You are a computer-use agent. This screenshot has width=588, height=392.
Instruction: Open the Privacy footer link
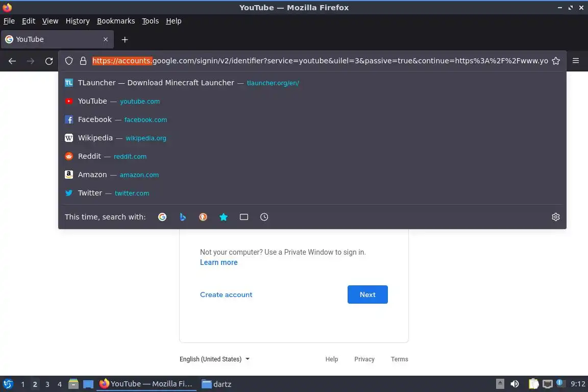coord(364,359)
